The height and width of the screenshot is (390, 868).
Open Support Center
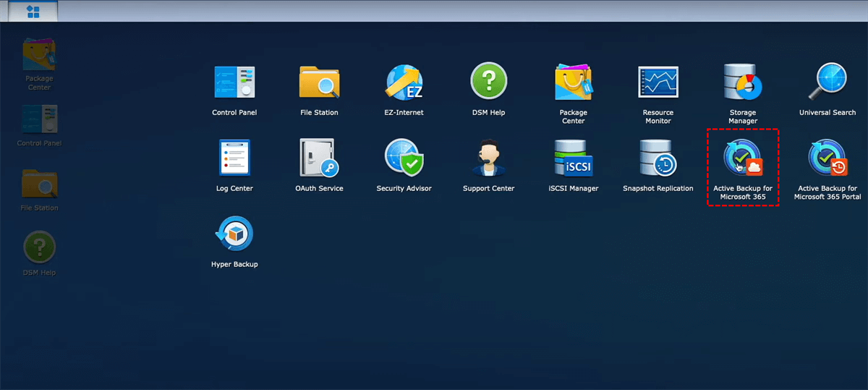488,158
